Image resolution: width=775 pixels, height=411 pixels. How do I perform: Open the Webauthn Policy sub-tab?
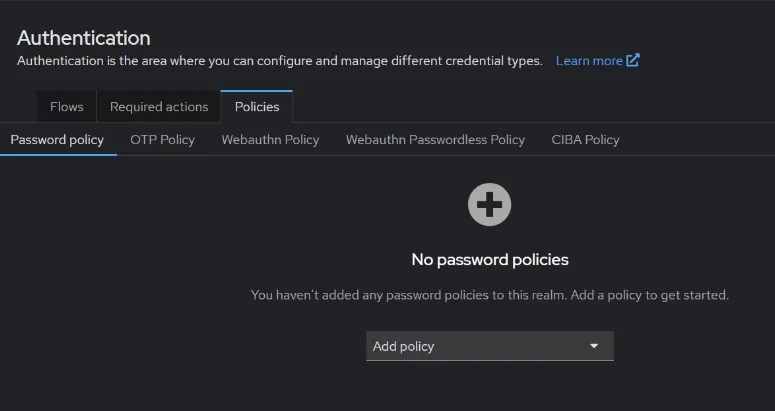click(x=270, y=140)
